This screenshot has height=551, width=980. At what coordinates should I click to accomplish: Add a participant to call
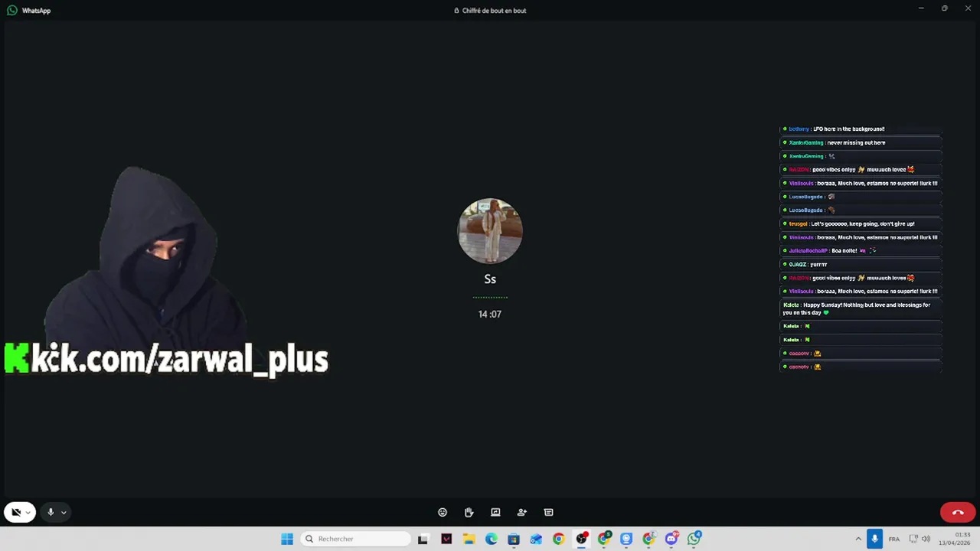click(x=522, y=512)
